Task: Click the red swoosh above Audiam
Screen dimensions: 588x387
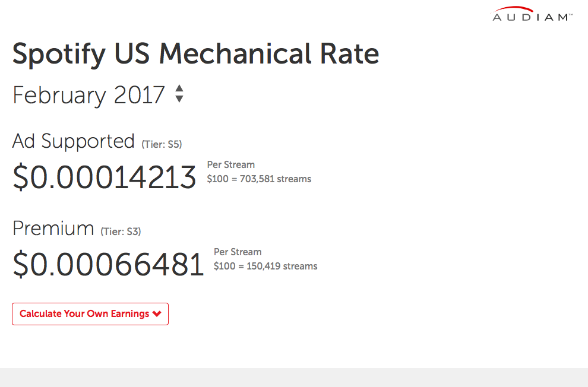Action: (512, 9)
